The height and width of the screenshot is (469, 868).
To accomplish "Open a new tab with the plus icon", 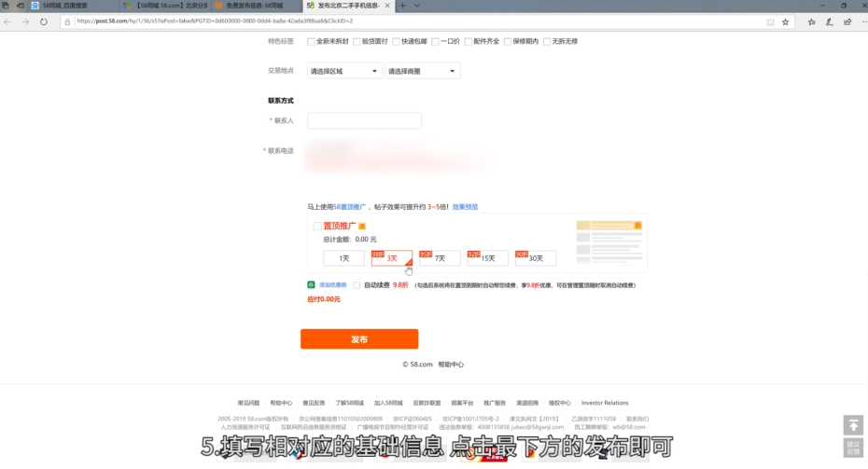I will tap(402, 6).
